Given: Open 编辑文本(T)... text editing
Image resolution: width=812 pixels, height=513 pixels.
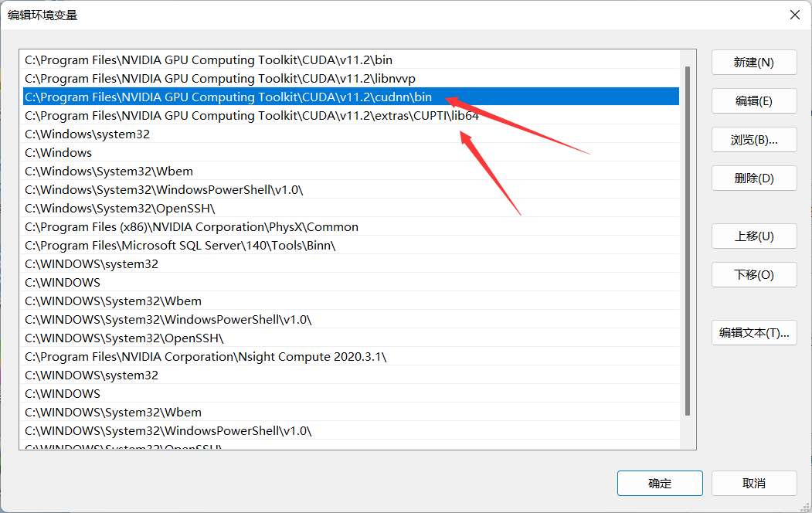Looking at the screenshot, I should click(754, 332).
